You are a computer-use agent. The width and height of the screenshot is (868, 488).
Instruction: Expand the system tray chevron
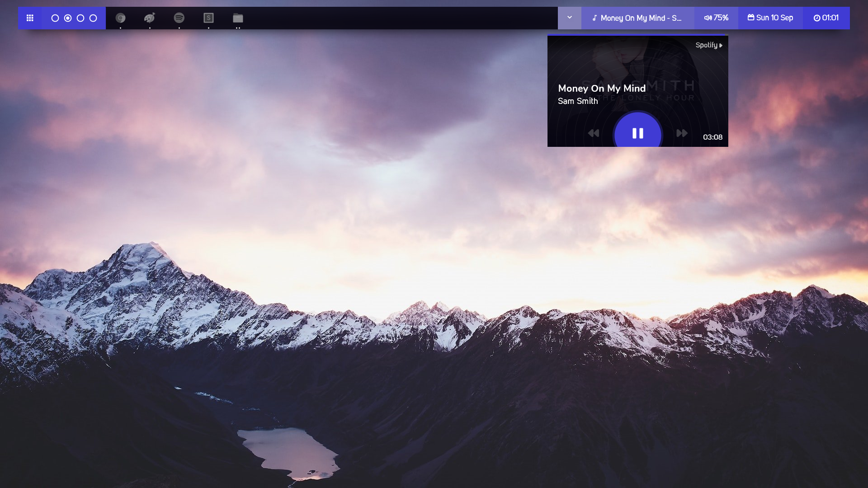tap(570, 18)
